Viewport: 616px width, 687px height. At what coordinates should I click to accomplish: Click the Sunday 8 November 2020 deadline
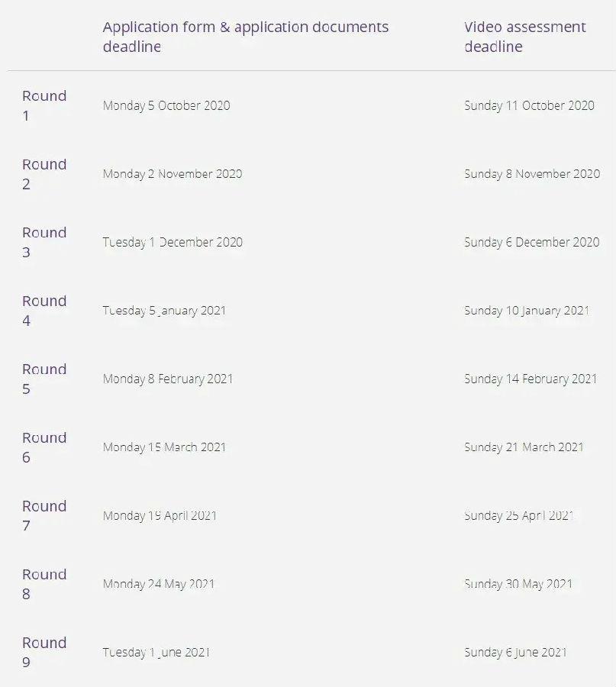(x=532, y=174)
